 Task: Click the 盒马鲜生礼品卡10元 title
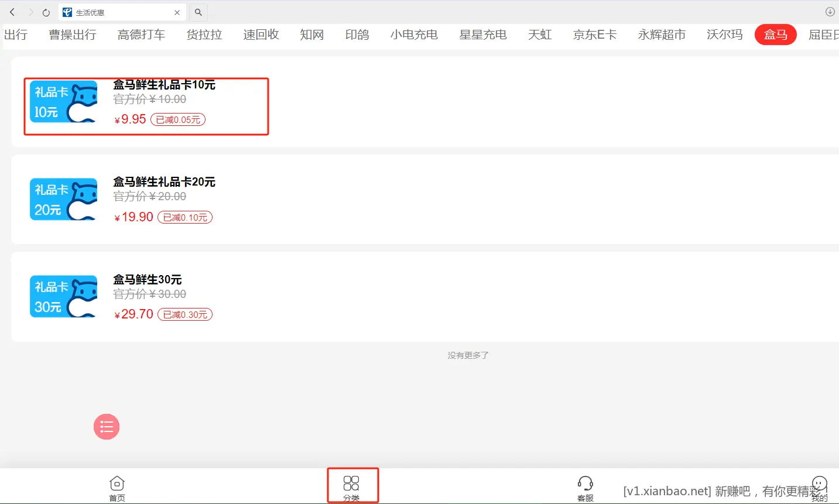click(x=164, y=85)
